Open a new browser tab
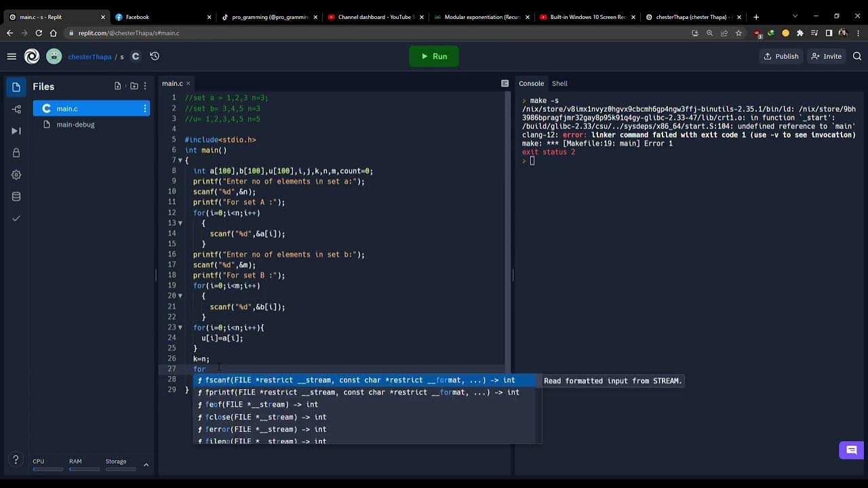The width and height of the screenshot is (868, 488). [x=756, y=17]
